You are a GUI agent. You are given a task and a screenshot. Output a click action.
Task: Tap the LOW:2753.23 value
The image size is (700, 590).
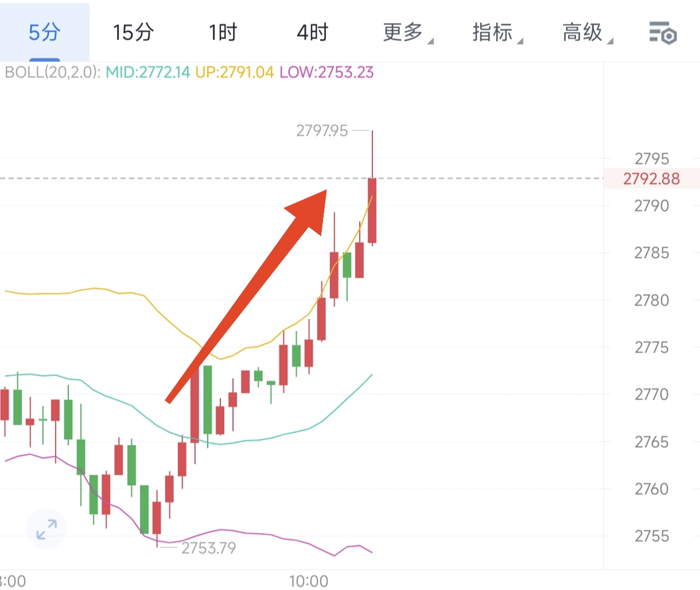pyautogui.click(x=326, y=73)
